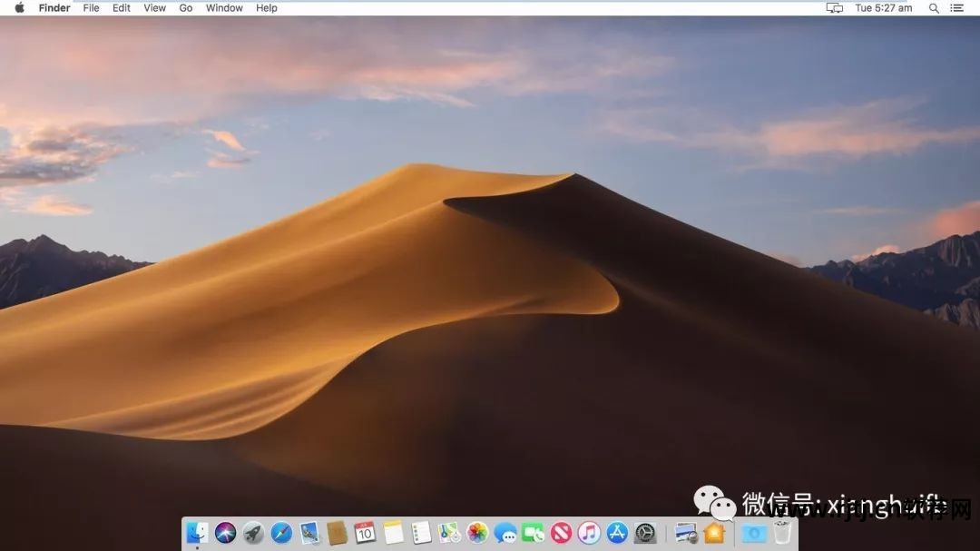Open the Help menu
The width and height of the screenshot is (980, 551).
(x=266, y=8)
